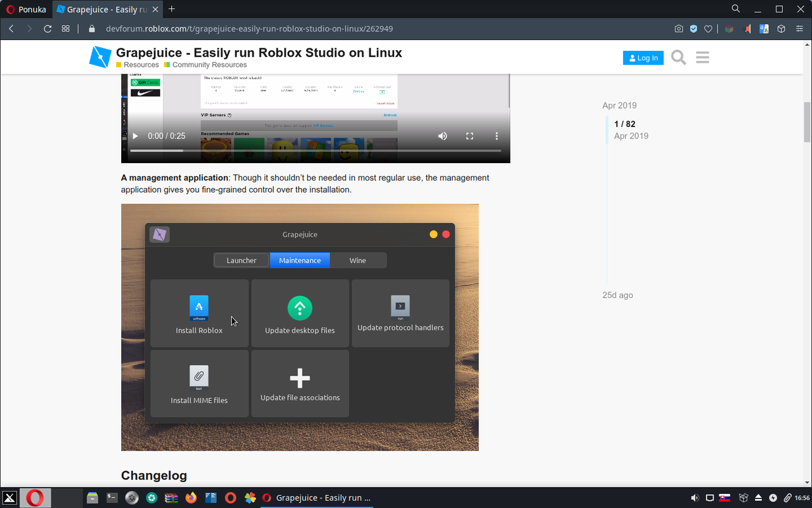Take a snapshot with camera icon
This screenshot has height=508, width=812.
(679, 29)
